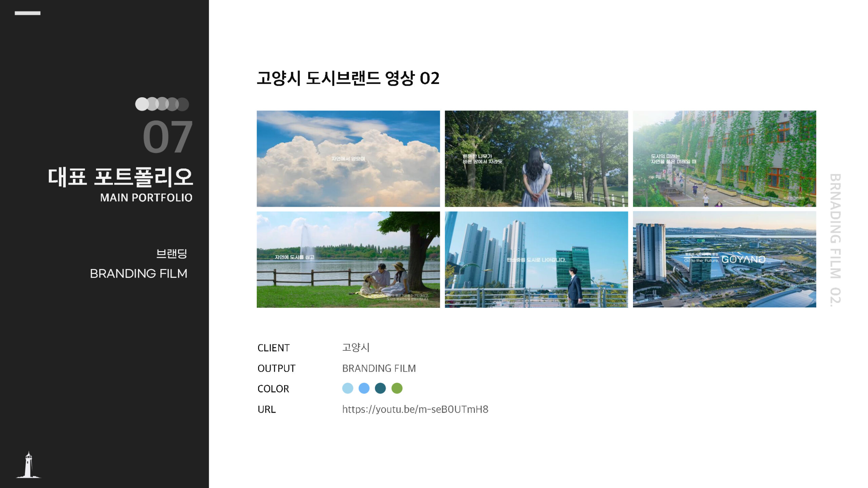Viewport: 868px width, 488px height.
Task: Click the vertical BRNADING FILM 02 label
Action: pyautogui.click(x=835, y=240)
